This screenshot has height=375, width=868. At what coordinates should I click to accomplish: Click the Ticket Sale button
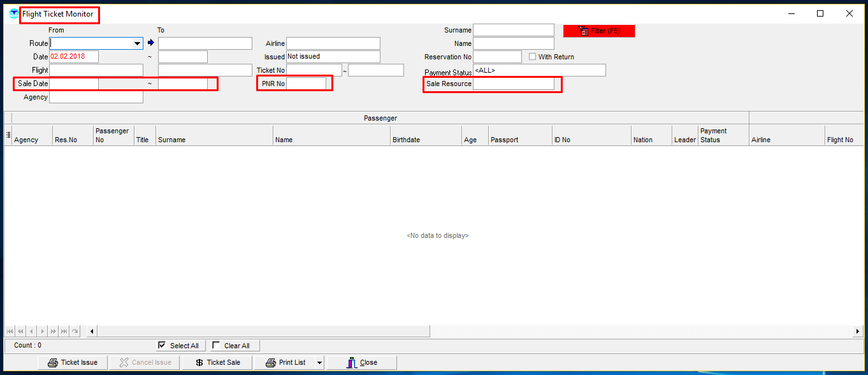pyautogui.click(x=217, y=362)
